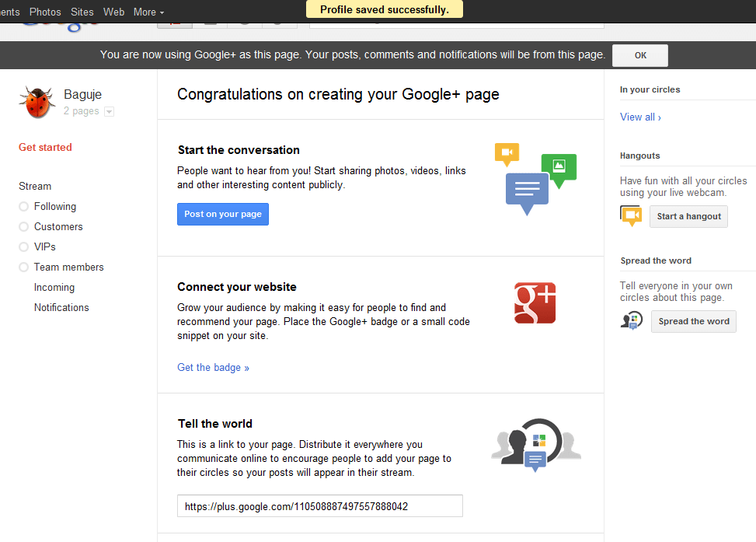Click the Baguje page name
This screenshot has width=756, height=542.
(x=83, y=95)
